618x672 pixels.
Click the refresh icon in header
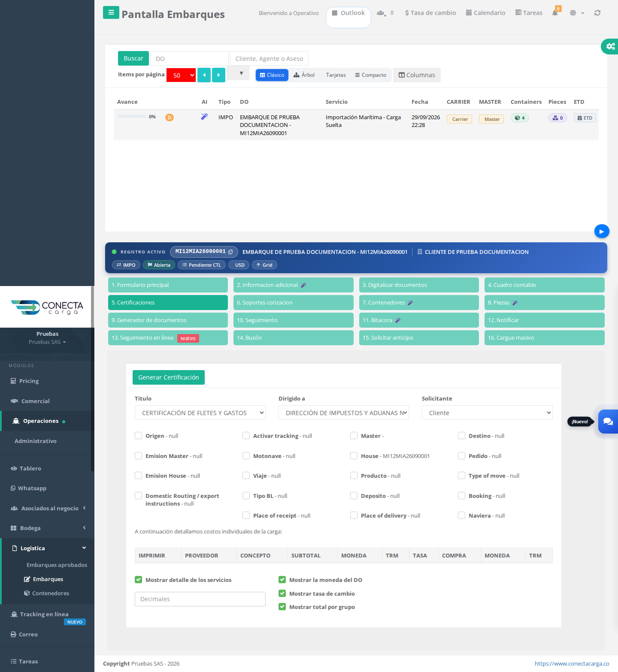[x=597, y=13]
